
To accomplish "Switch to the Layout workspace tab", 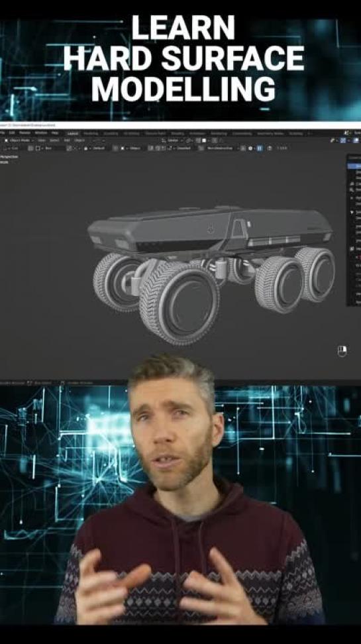I will pos(73,133).
